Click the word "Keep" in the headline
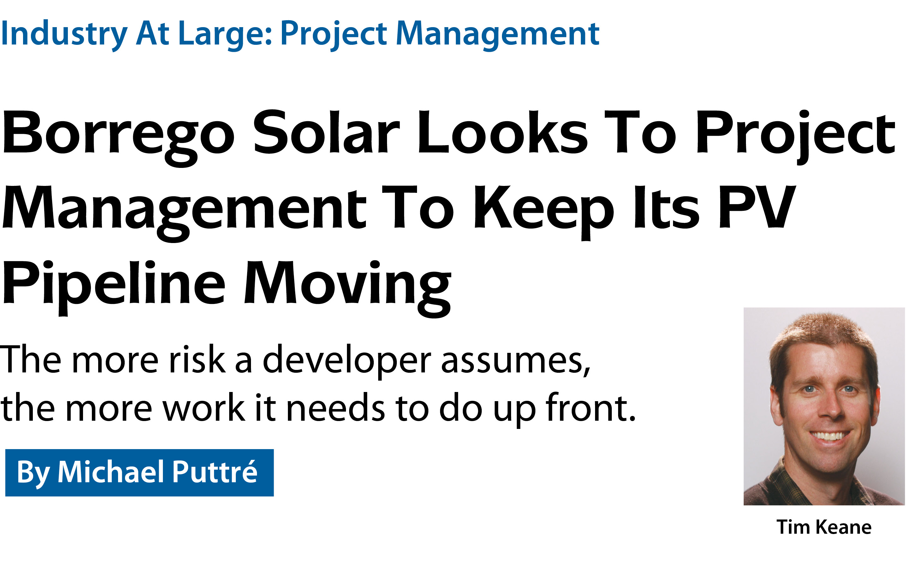The height and width of the screenshot is (564, 924). tap(544, 208)
